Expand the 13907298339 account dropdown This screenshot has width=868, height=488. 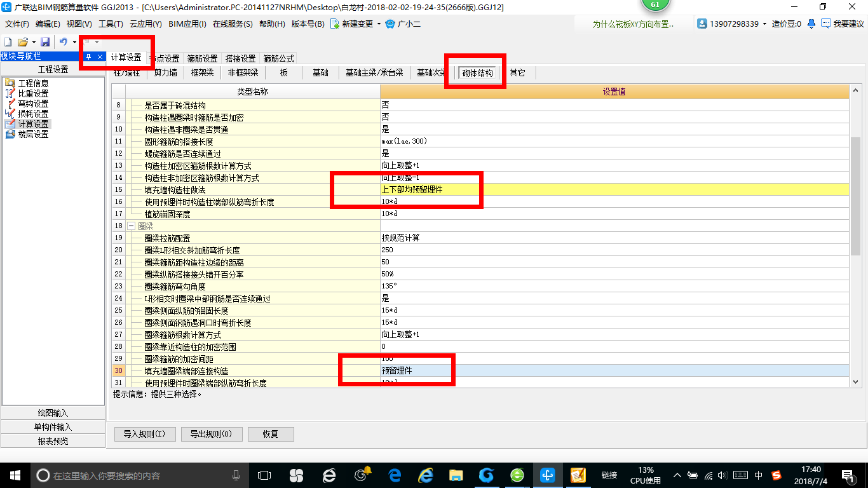pyautogui.click(x=765, y=24)
